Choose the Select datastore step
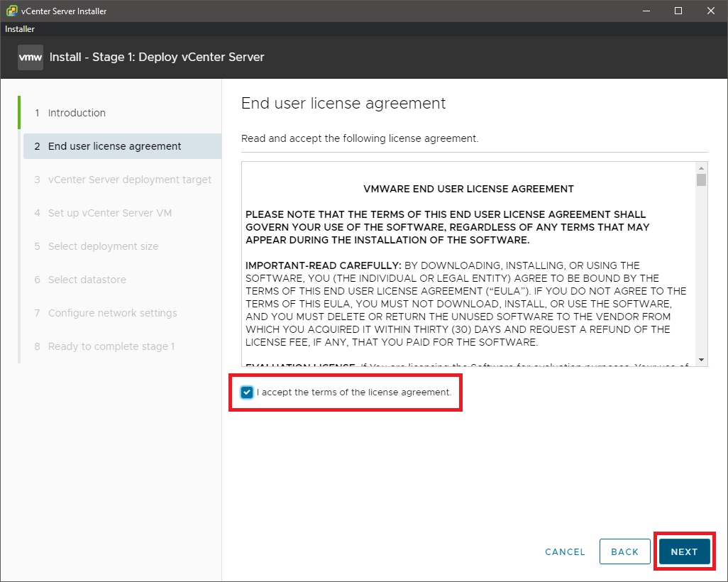Image resolution: width=728 pixels, height=582 pixels. point(87,280)
